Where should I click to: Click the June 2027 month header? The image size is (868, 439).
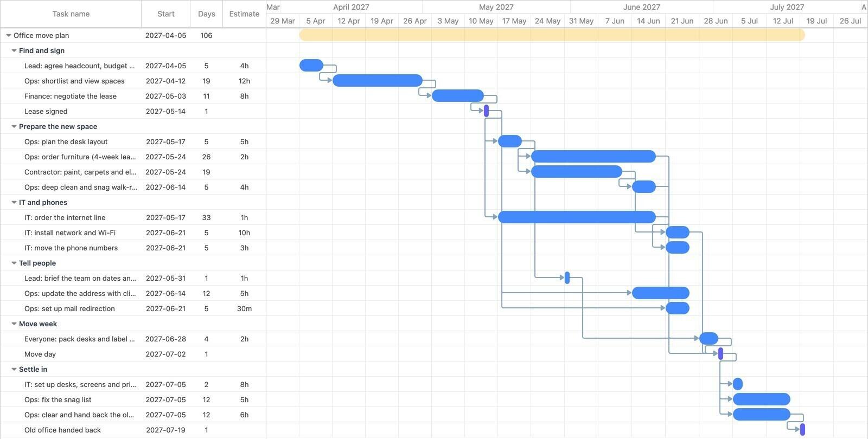pos(641,7)
